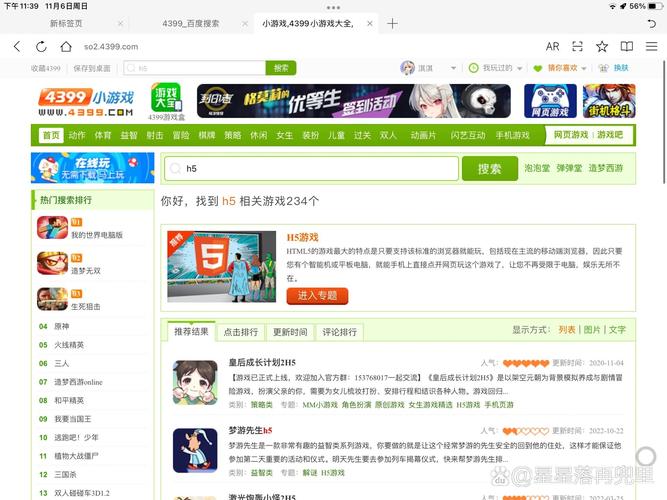
Task: Reload the page with refresh icon
Action: [x=41, y=46]
